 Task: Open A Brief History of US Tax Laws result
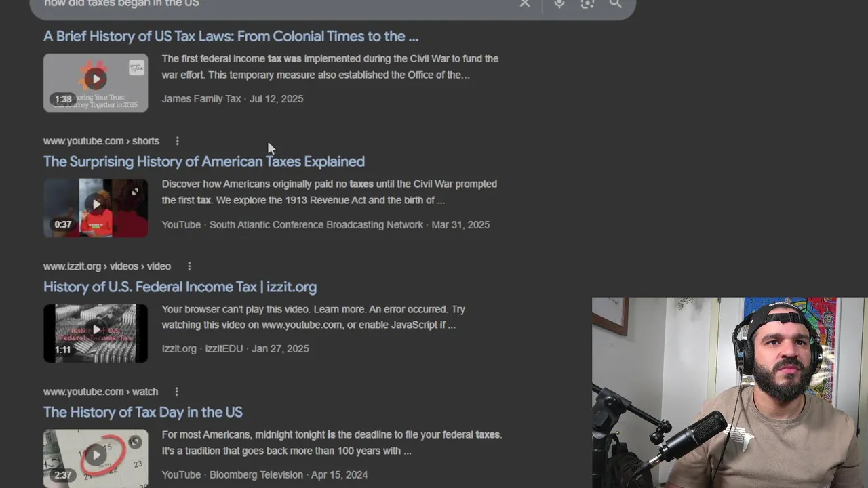(x=231, y=36)
